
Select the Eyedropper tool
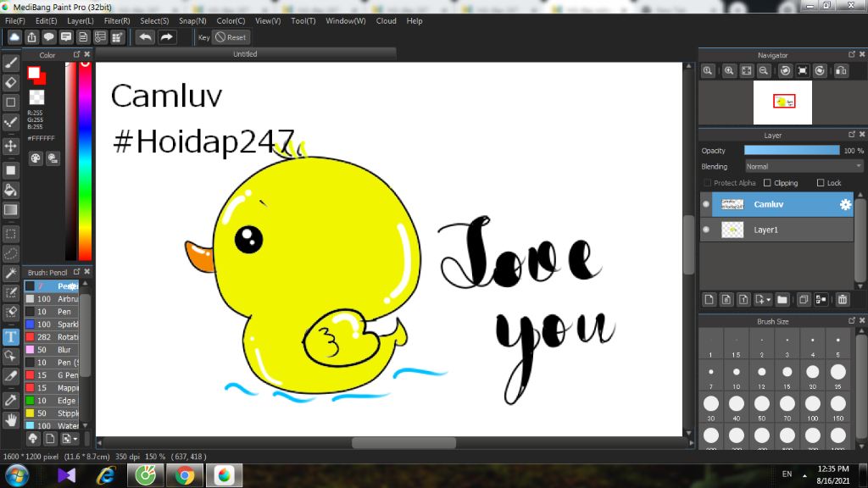click(x=10, y=400)
